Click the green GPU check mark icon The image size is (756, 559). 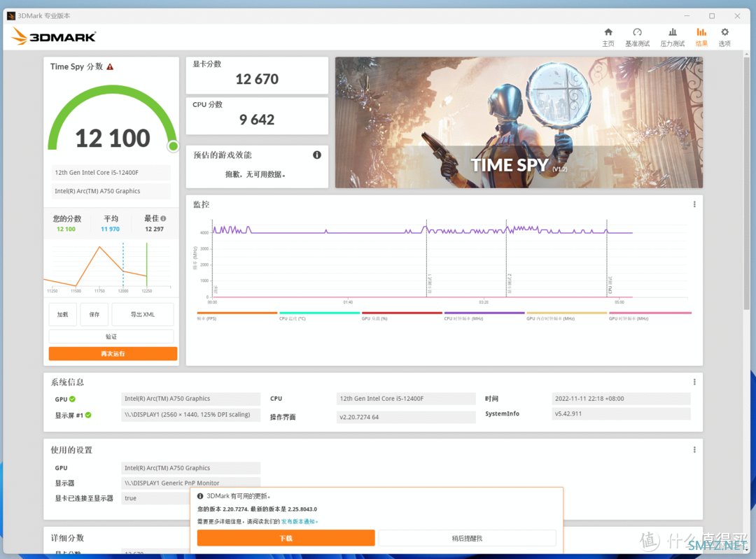(72, 399)
